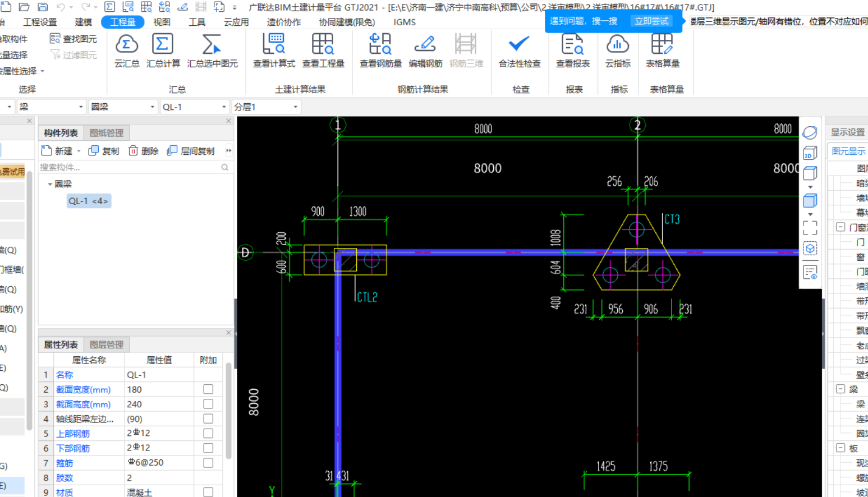Toggle 附加 checkbox for 轴线距梁左边 row
The width and height of the screenshot is (868, 497).
click(208, 418)
